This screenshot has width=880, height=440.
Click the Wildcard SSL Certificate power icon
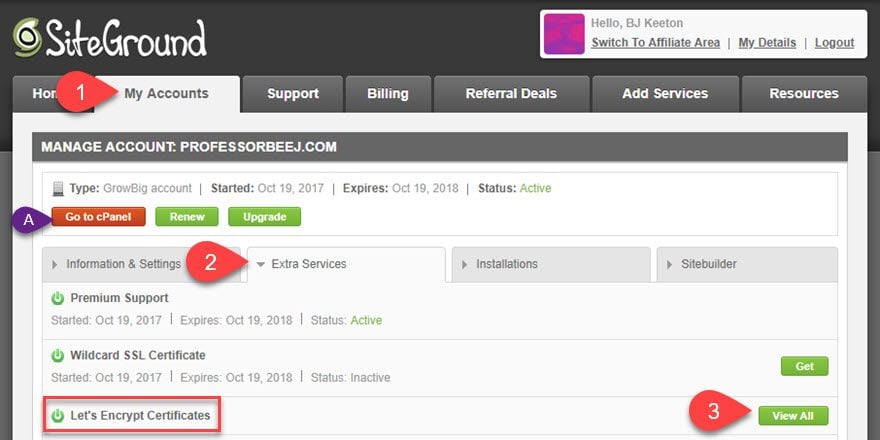58,355
